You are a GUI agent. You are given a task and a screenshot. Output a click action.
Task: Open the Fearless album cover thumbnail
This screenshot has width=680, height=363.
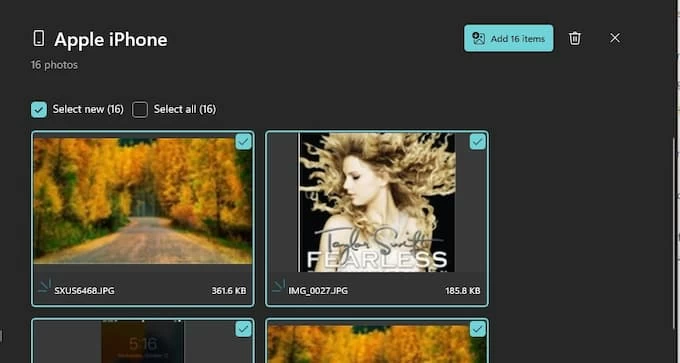click(376, 203)
